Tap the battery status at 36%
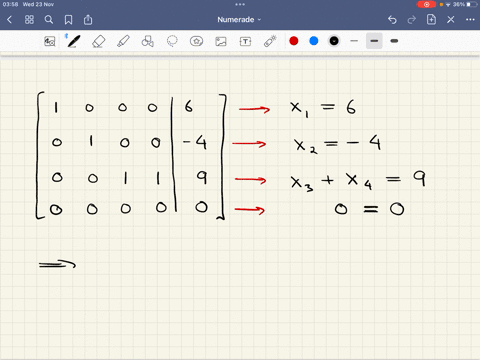 (466, 4)
